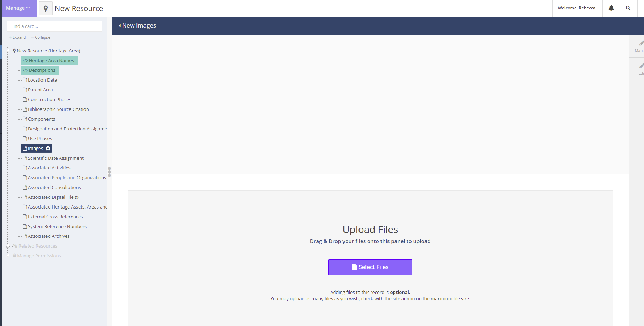The width and height of the screenshot is (644, 326).
Task: Navigate back using the New Images arrow
Action: point(120,25)
